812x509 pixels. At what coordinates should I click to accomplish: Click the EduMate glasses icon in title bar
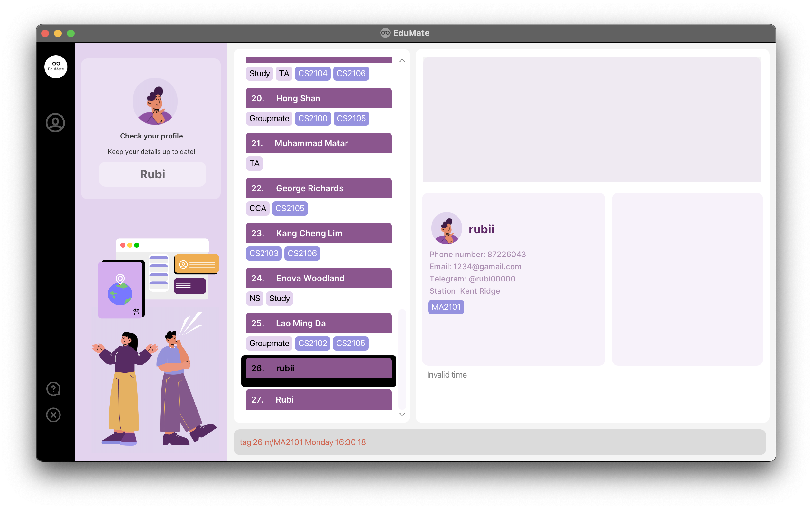[x=385, y=33]
